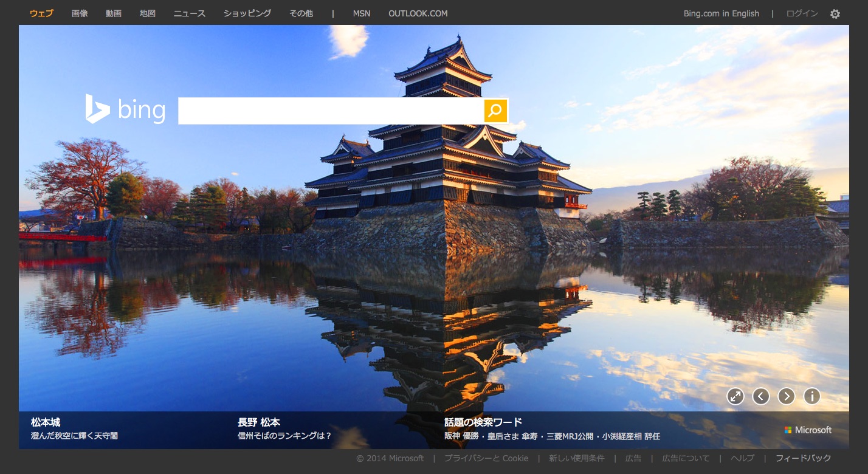Open the OUTLOOK.COM link
This screenshot has height=474, width=868.
[x=418, y=13]
